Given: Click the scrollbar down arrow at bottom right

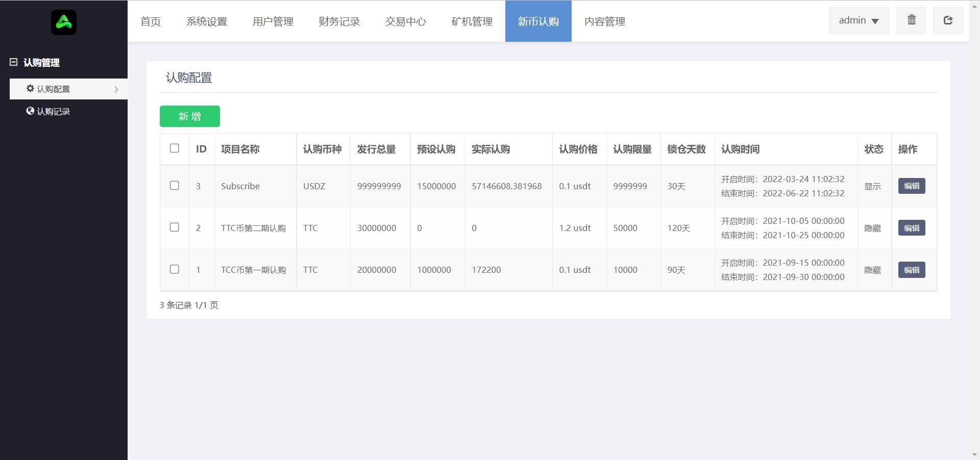Looking at the screenshot, I should [x=975, y=454].
